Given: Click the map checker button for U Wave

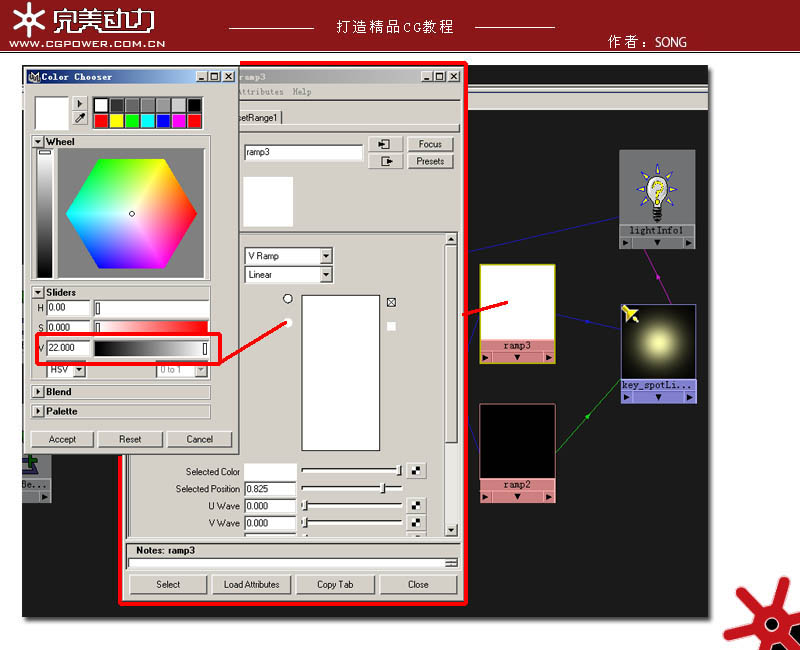Looking at the screenshot, I should [x=416, y=505].
